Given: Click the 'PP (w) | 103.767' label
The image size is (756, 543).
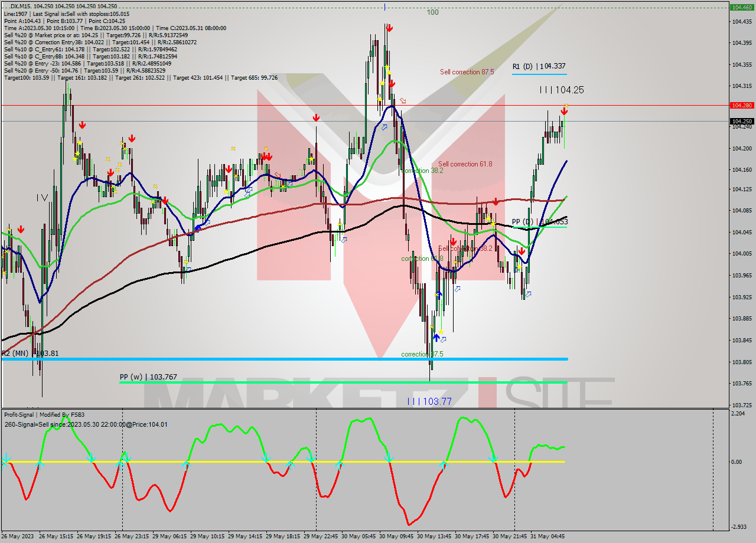Looking at the screenshot, I should (148, 377).
